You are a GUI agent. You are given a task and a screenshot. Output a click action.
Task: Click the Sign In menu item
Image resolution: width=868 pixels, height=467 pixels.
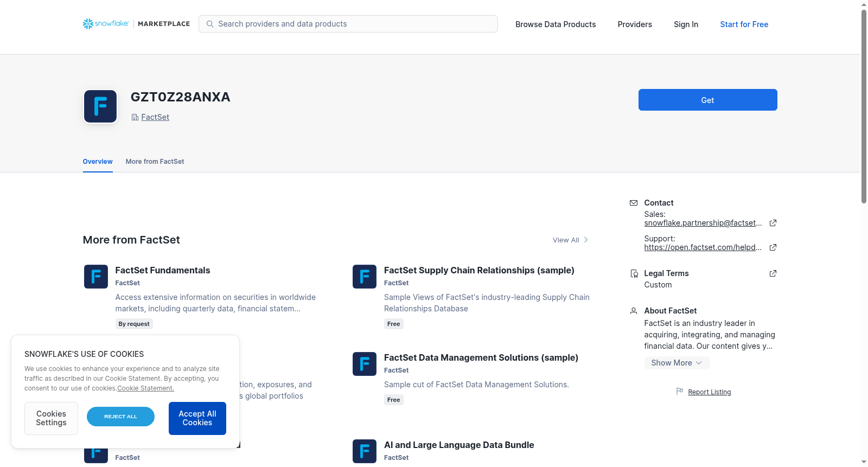[686, 24]
